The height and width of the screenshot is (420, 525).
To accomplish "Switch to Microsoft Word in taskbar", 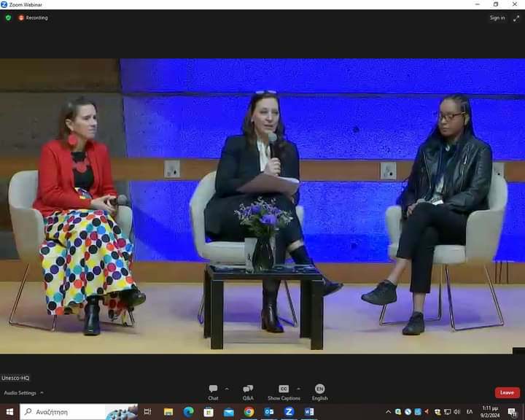I will click(308, 412).
